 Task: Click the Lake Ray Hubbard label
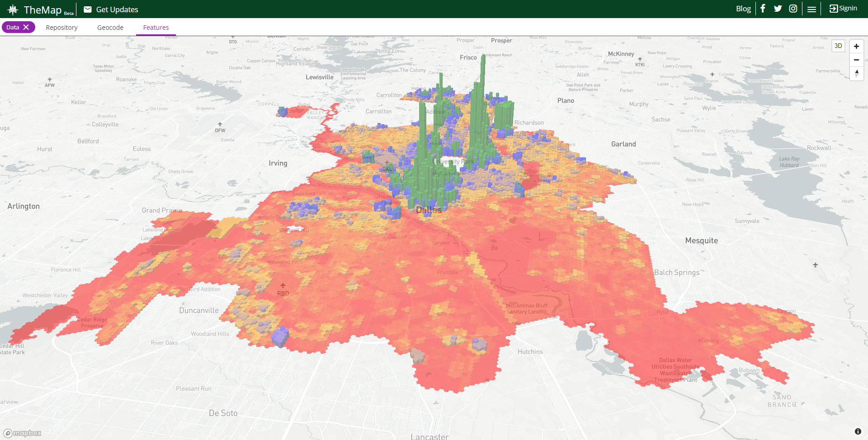[x=789, y=162]
